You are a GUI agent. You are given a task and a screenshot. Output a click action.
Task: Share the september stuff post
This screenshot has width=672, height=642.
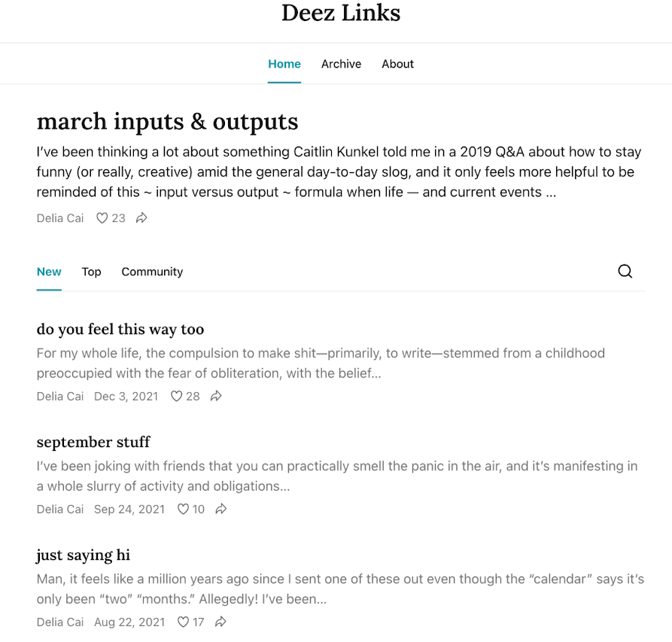click(x=221, y=509)
